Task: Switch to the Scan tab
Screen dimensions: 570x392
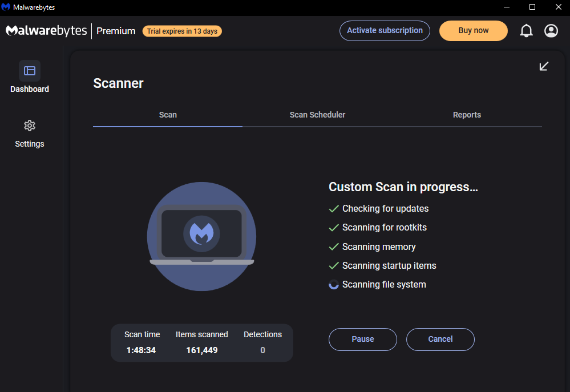Action: pyautogui.click(x=168, y=115)
